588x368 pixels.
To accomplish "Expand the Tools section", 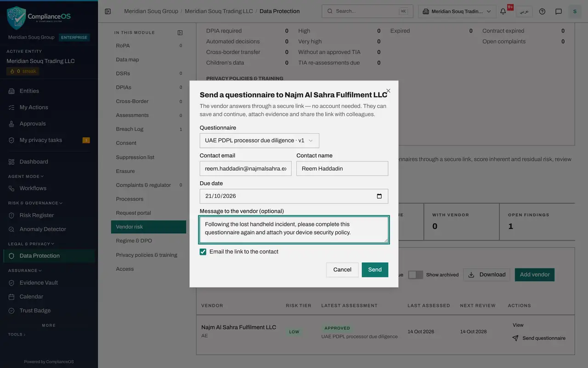I will point(17,334).
